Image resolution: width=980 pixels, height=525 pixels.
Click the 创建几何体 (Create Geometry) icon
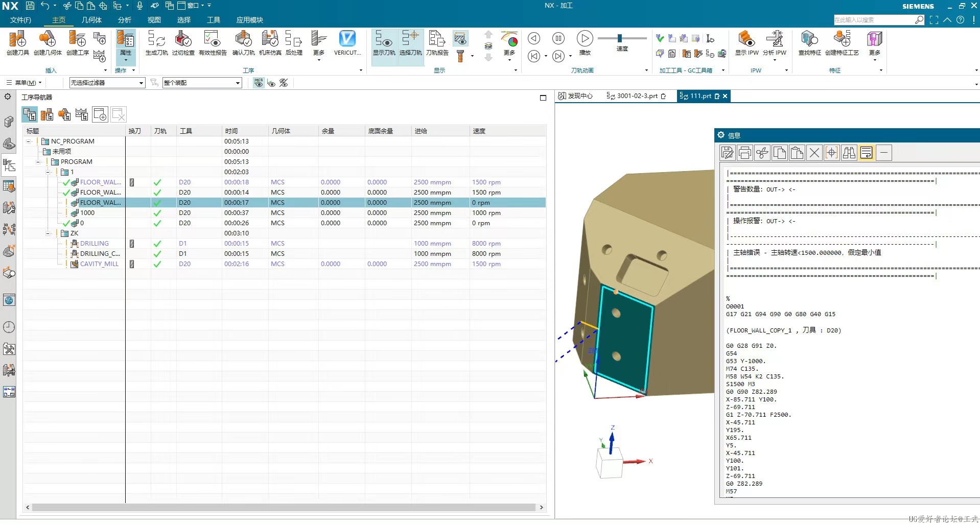[48, 43]
